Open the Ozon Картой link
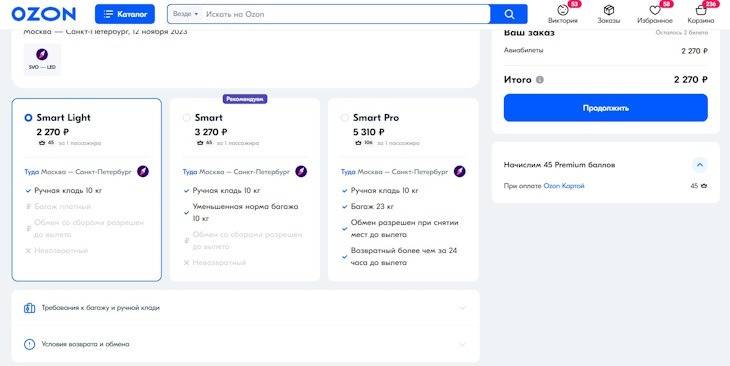 pos(564,186)
